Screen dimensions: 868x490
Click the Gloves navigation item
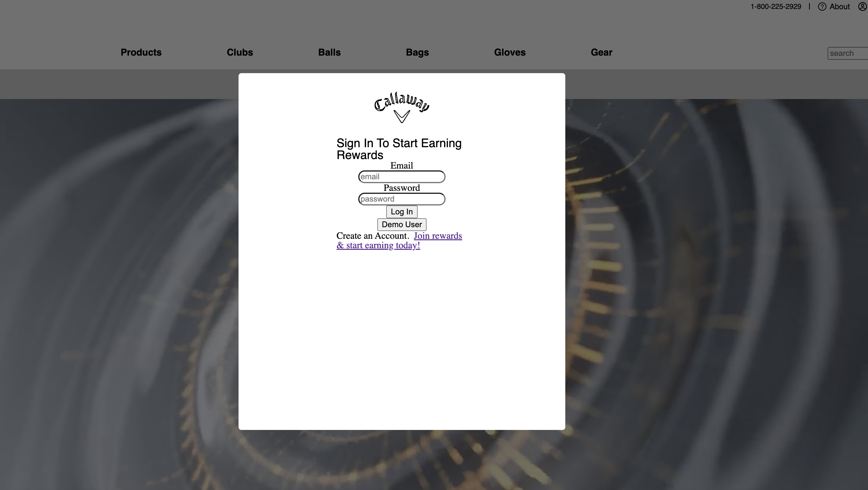[x=509, y=53]
